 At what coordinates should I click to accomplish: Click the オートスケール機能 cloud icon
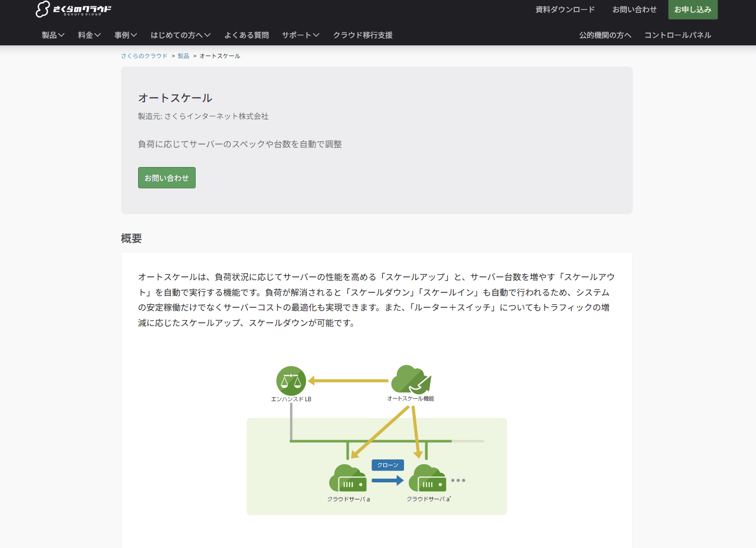pyautogui.click(x=411, y=379)
